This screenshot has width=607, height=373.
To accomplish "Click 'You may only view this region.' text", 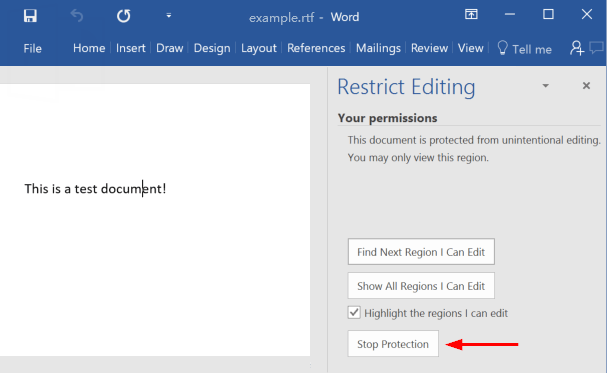I will 418,157.
